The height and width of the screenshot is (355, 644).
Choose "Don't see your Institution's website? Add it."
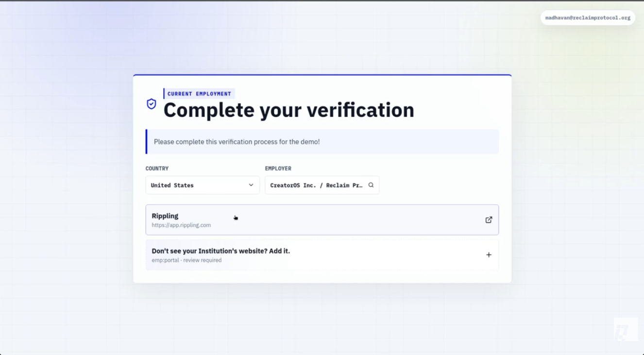click(x=322, y=255)
